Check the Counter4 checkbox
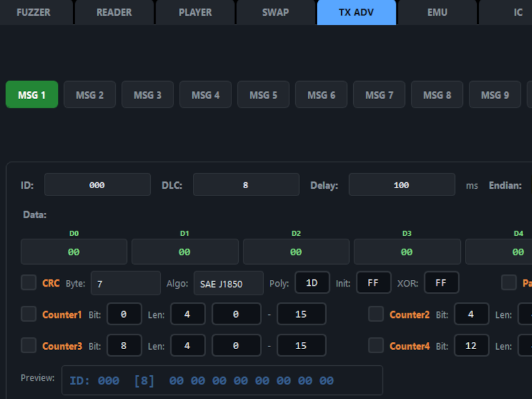532x399 pixels. [376, 345]
